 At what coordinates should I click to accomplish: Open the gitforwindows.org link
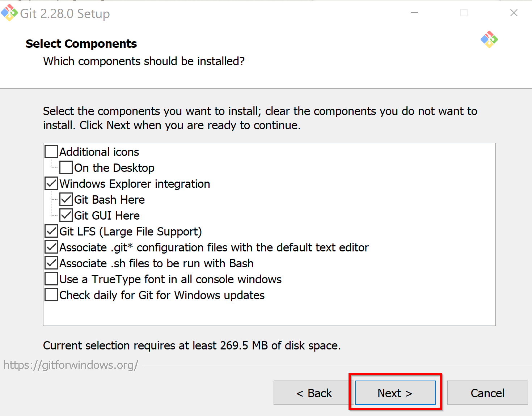coord(71,365)
